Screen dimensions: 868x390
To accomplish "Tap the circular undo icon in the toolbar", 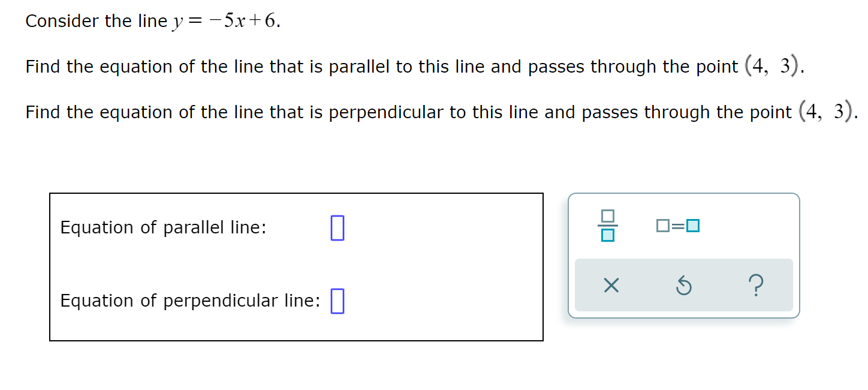I will [684, 285].
